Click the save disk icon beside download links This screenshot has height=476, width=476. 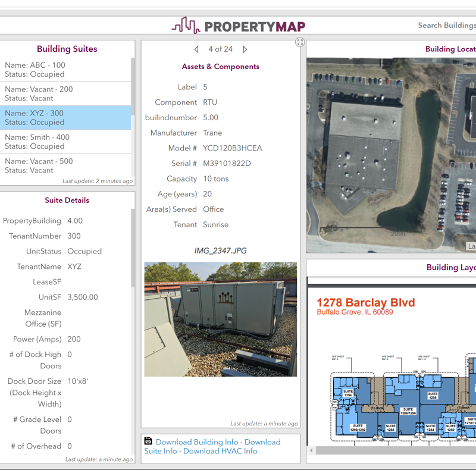149,441
